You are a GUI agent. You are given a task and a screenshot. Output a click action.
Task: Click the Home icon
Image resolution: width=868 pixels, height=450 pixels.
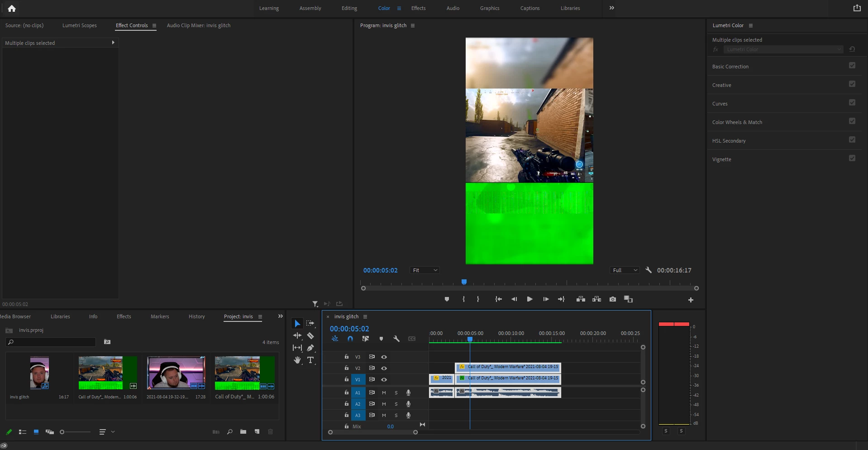coord(12,8)
